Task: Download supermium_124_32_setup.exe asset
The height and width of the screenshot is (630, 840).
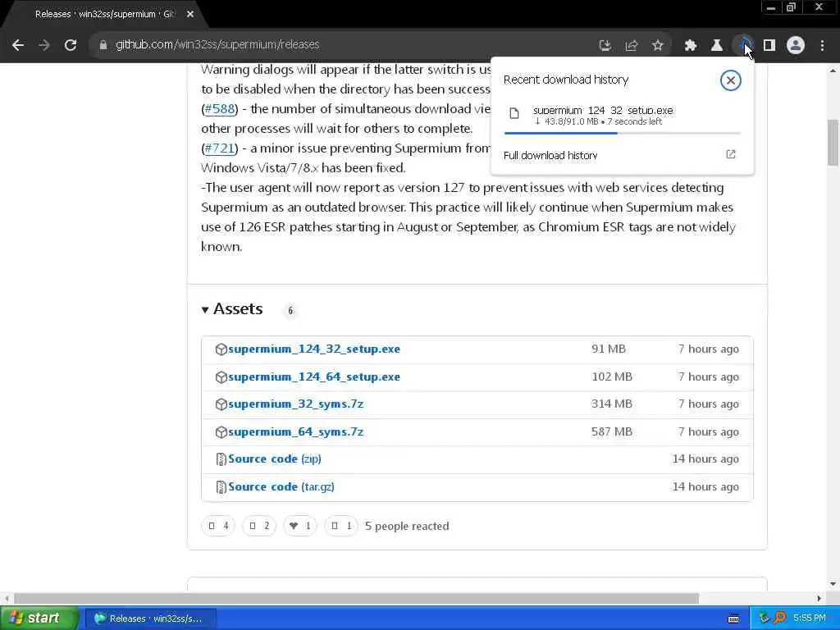Action: point(314,349)
